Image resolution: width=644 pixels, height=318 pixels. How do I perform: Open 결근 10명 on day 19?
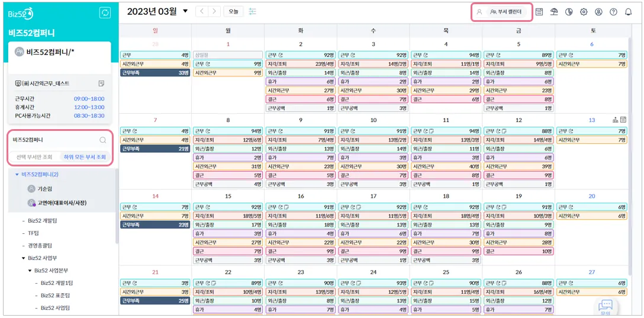point(519,251)
